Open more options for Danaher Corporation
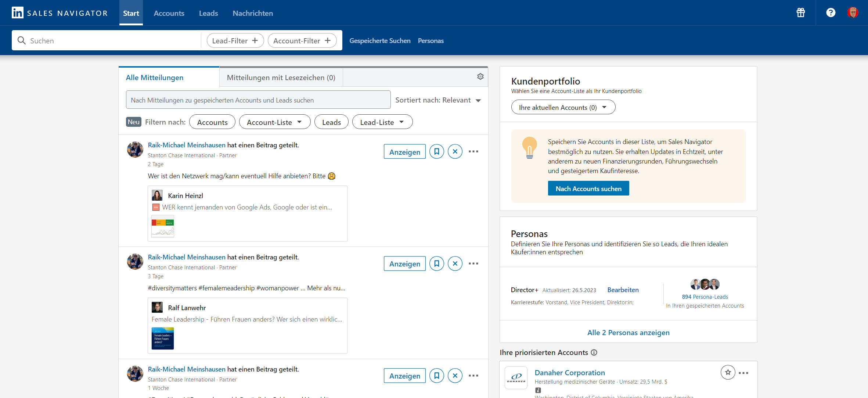Screen dimensions: 868x398 [x=743, y=373]
